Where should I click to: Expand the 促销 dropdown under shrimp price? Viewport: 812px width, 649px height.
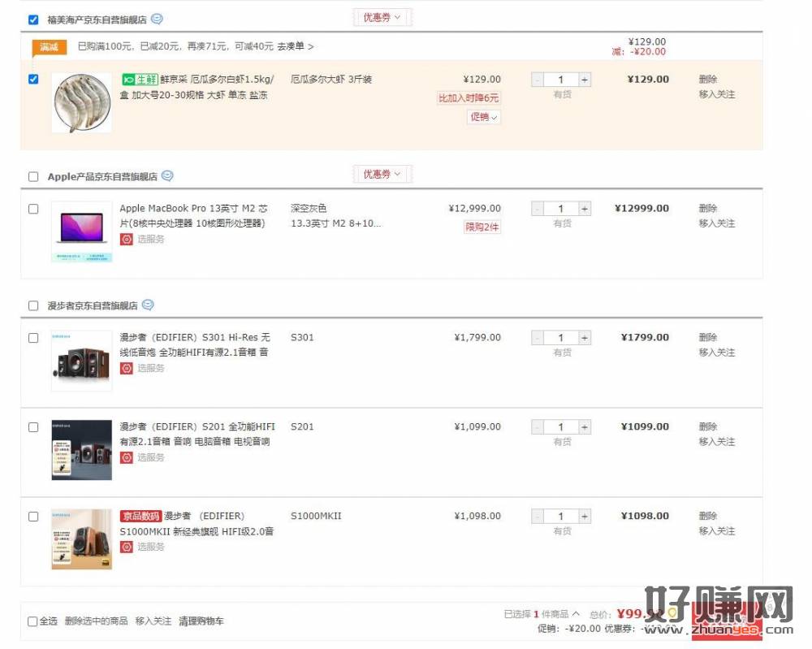(484, 117)
